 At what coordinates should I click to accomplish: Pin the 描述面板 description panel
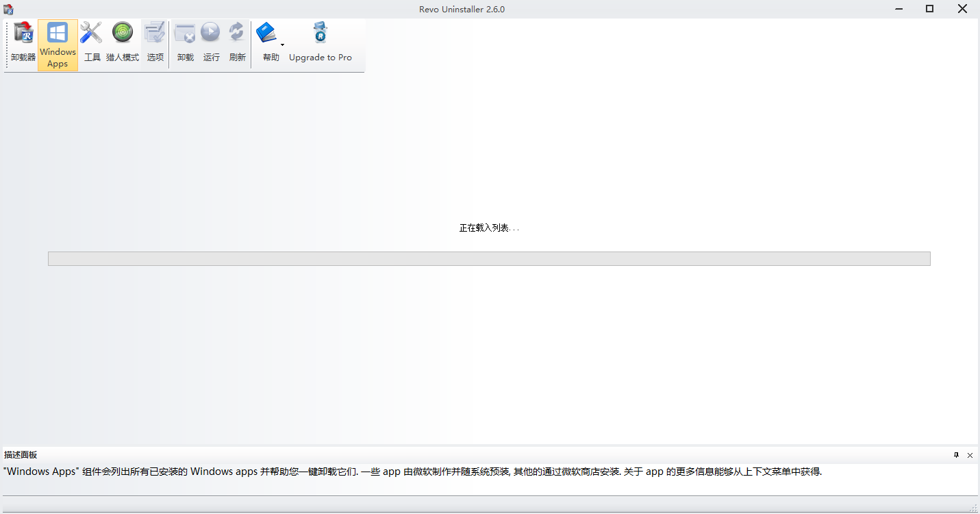pyautogui.click(x=957, y=455)
